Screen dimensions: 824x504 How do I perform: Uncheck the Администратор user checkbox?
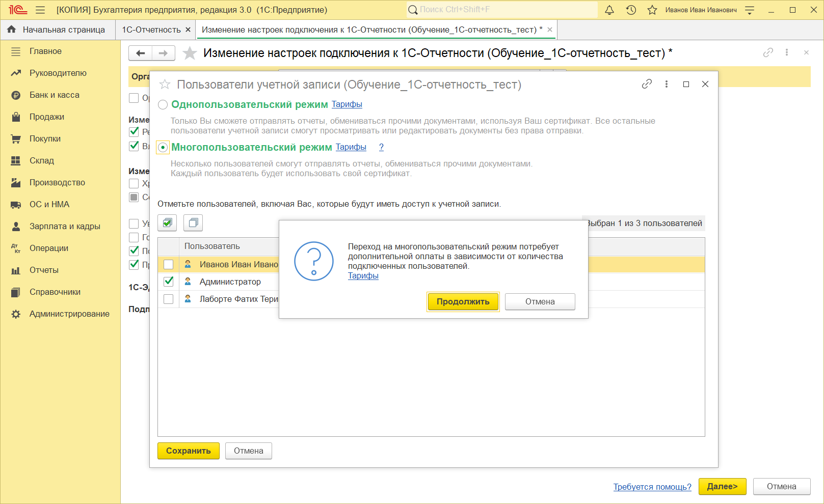168,282
